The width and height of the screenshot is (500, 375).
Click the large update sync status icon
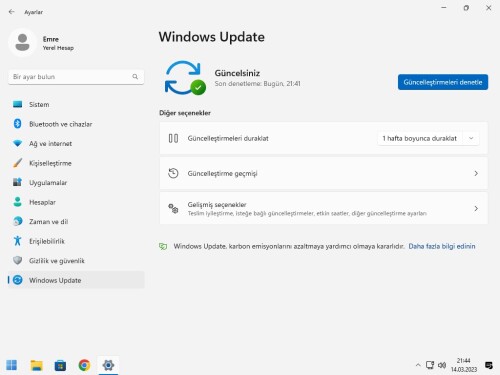185,78
